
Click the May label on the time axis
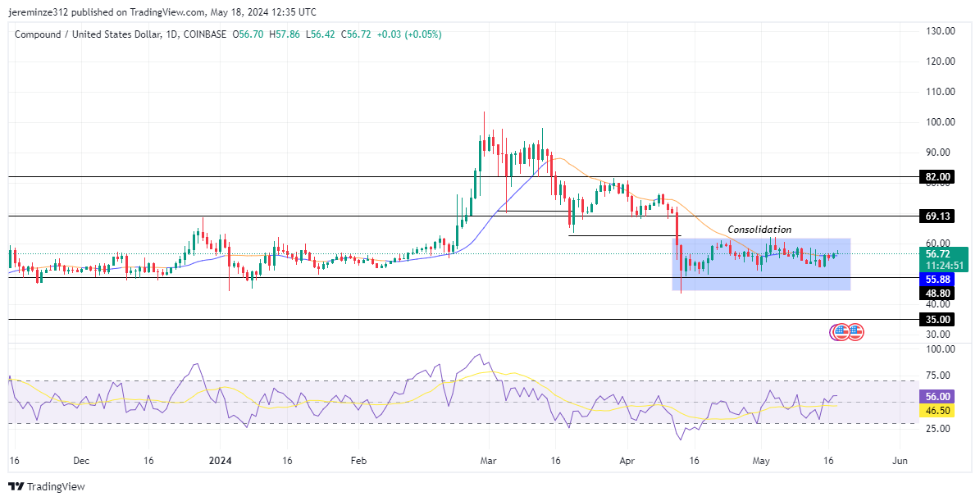(760, 460)
